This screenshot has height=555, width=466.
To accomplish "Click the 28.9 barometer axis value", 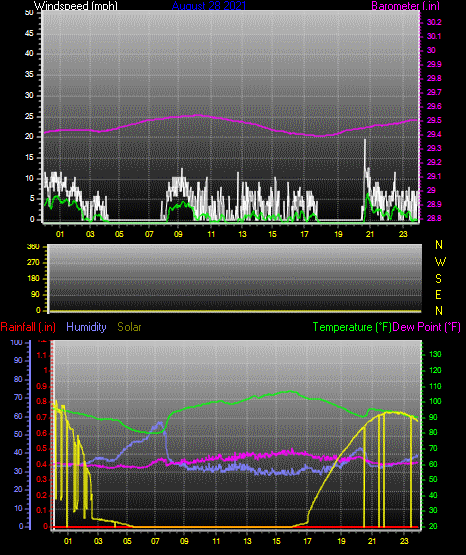I will pos(434,205).
